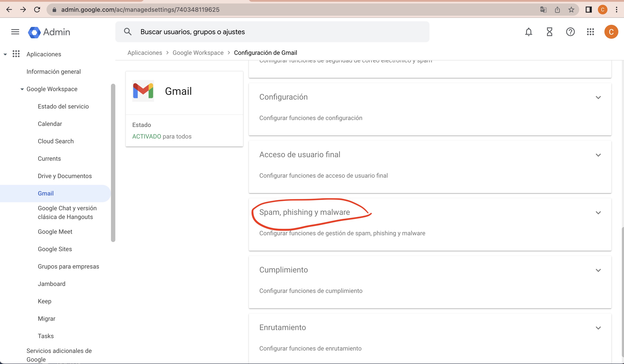Click the Google Admin logo
This screenshot has width=624, height=364.
coord(49,32)
